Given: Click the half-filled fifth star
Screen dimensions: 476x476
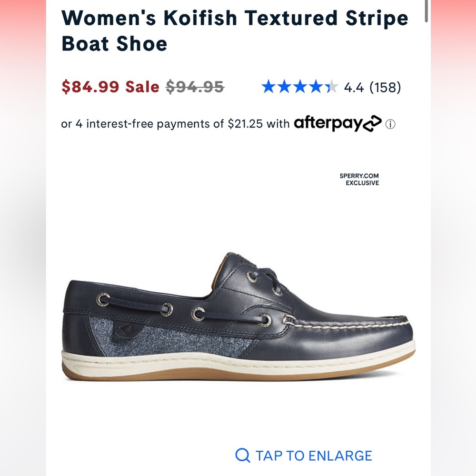Looking at the screenshot, I should coord(331,87).
